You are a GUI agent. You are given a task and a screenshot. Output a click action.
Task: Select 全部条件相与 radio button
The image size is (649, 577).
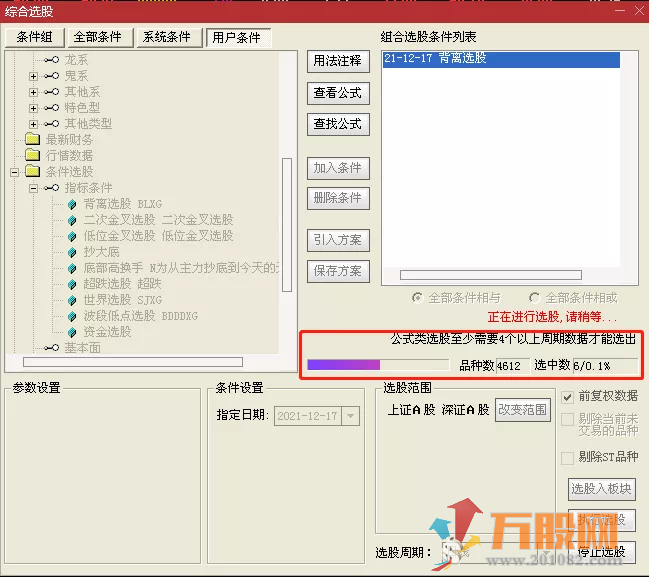(x=418, y=298)
